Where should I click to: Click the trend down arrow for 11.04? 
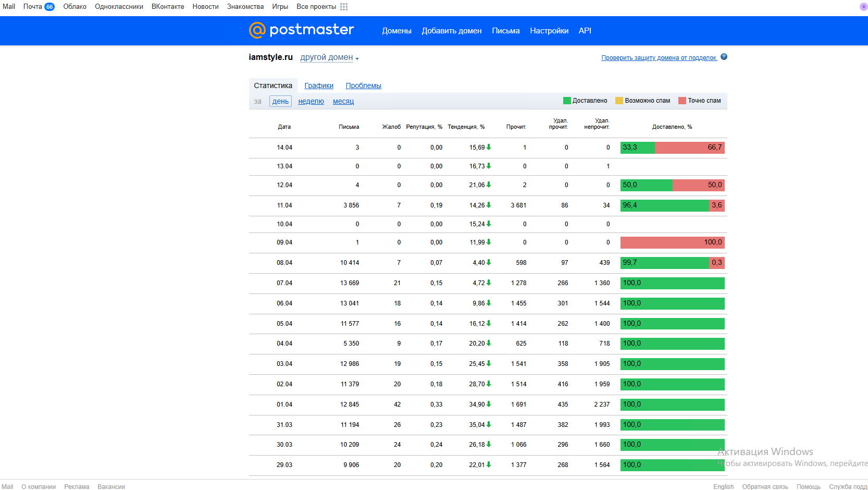[489, 205]
